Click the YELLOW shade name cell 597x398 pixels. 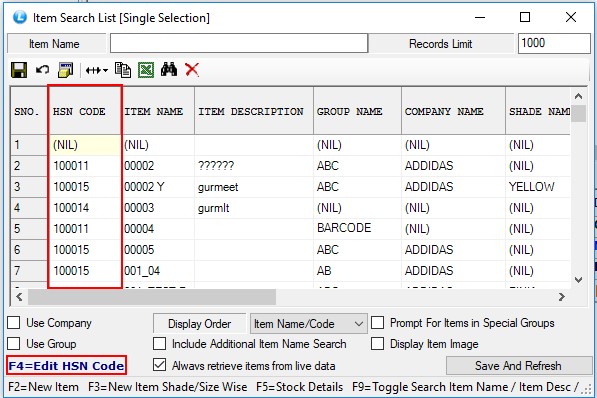538,187
